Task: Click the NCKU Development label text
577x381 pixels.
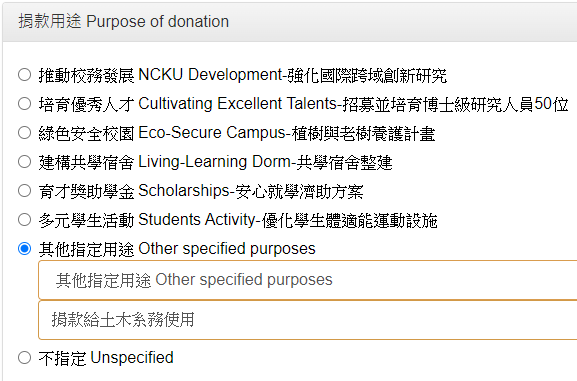Action: pos(210,75)
